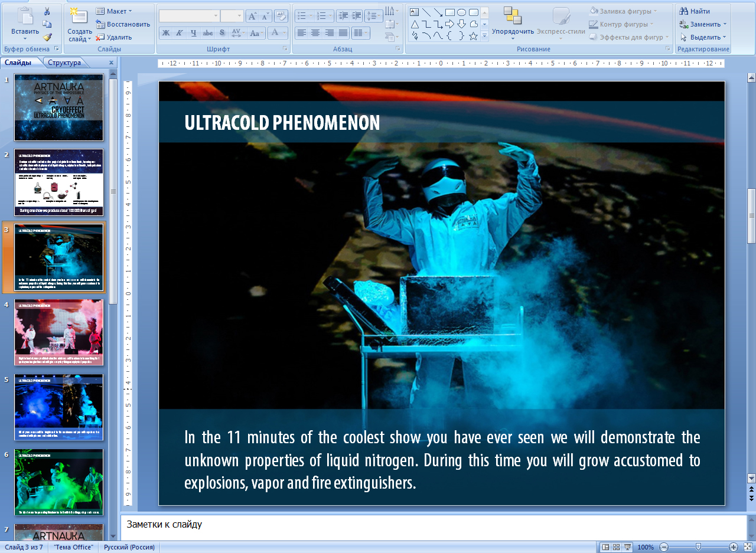Select slide 1 thumbnail
The width and height of the screenshot is (756, 553).
pyautogui.click(x=58, y=107)
